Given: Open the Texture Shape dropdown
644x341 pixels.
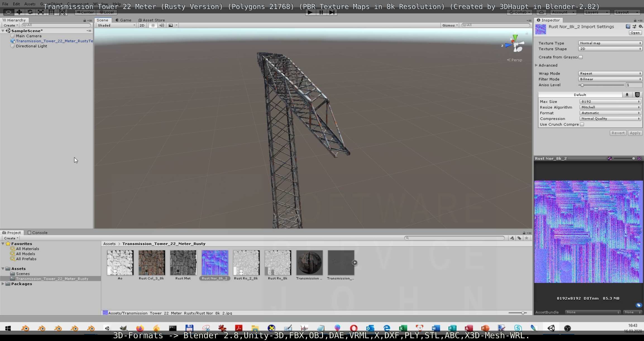Looking at the screenshot, I should (x=610, y=49).
